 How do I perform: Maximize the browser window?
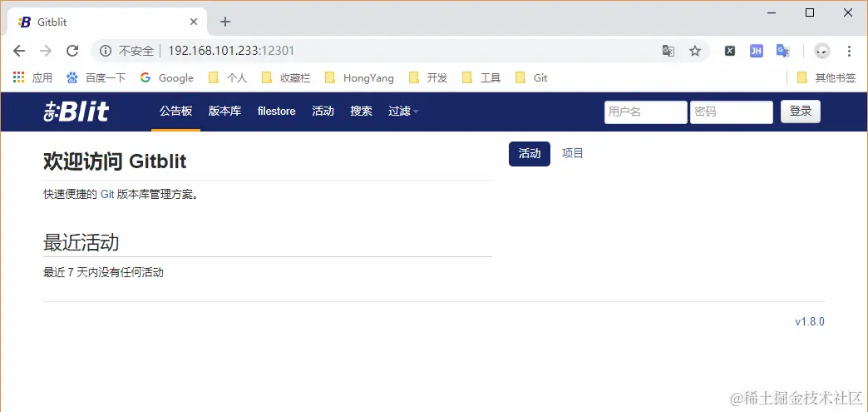[810, 12]
